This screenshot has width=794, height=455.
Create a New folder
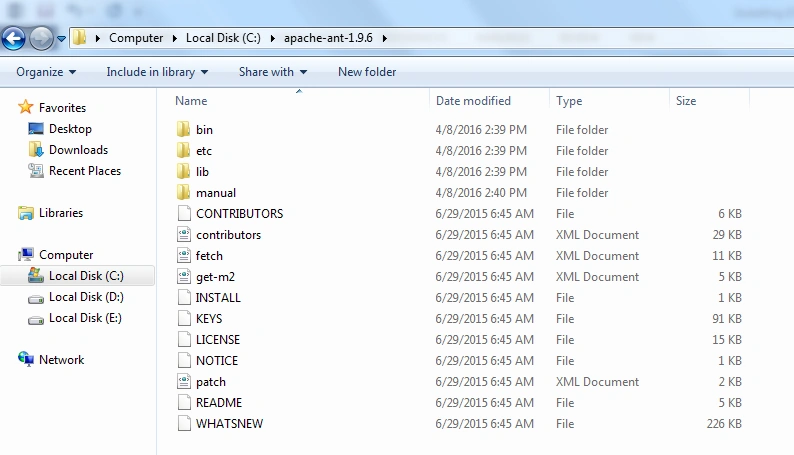[x=367, y=72]
